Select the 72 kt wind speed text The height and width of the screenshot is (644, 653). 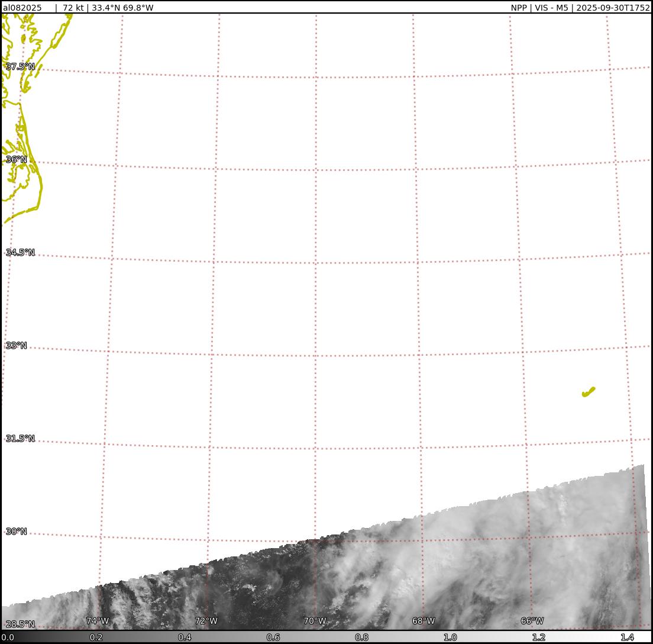pos(75,8)
